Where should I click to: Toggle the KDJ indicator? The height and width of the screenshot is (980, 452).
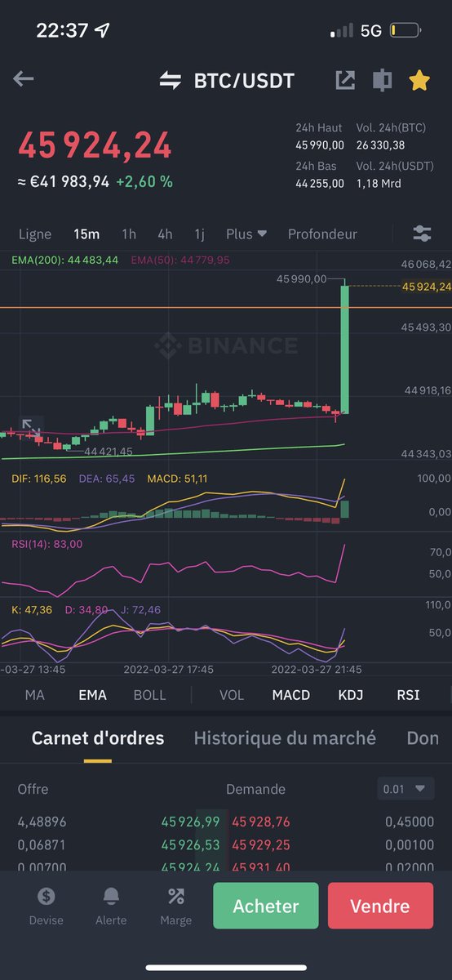click(x=351, y=695)
